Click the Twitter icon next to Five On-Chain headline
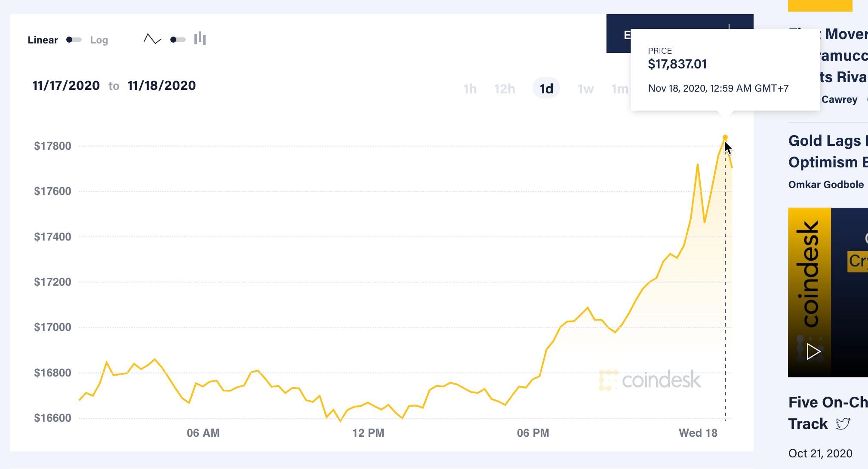Screen dimensions: 868x469 [x=844, y=423]
